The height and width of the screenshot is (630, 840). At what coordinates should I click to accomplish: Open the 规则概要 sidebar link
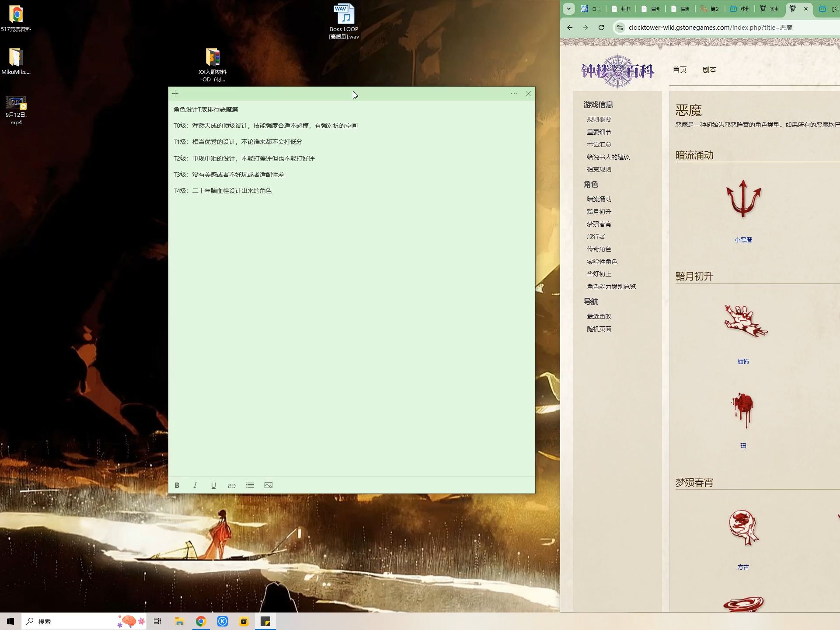click(599, 119)
